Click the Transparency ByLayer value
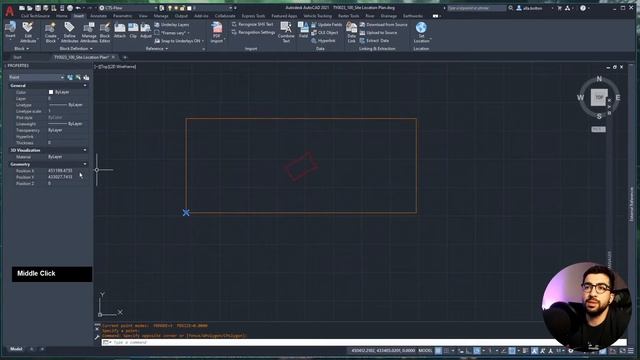 (x=67, y=130)
